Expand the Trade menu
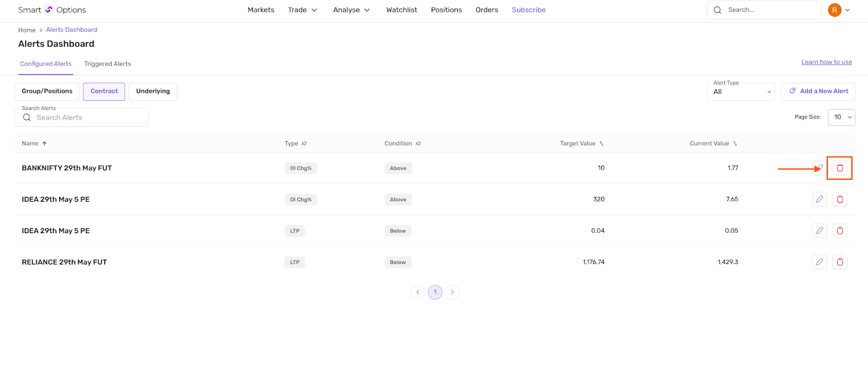 (x=303, y=10)
